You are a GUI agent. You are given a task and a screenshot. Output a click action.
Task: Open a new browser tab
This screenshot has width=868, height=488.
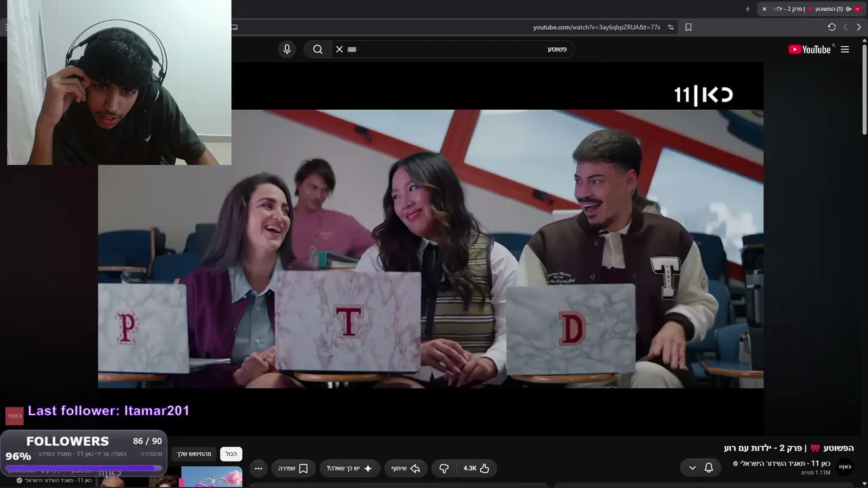(x=747, y=9)
